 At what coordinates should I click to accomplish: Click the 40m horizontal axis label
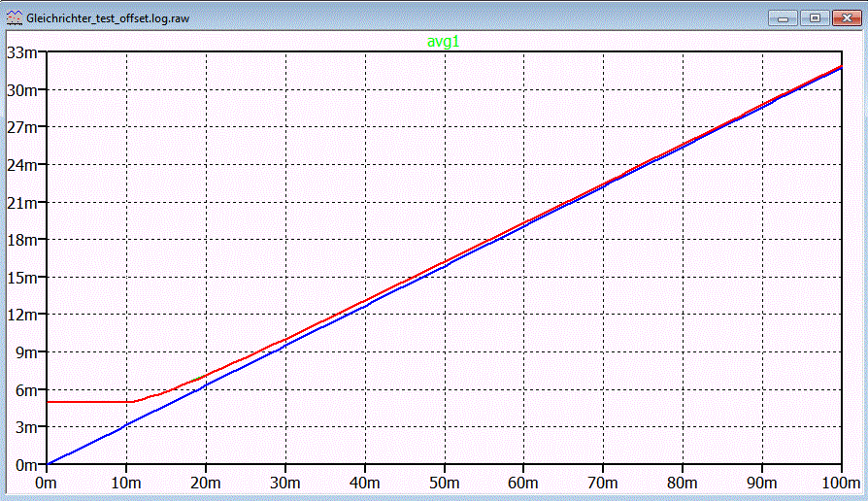point(365,484)
